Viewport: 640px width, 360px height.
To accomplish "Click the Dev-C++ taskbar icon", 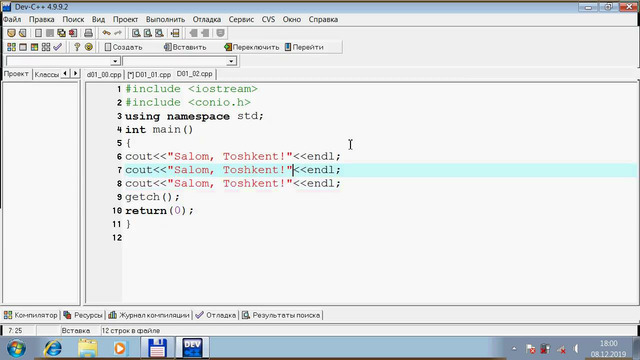I will (x=192, y=348).
